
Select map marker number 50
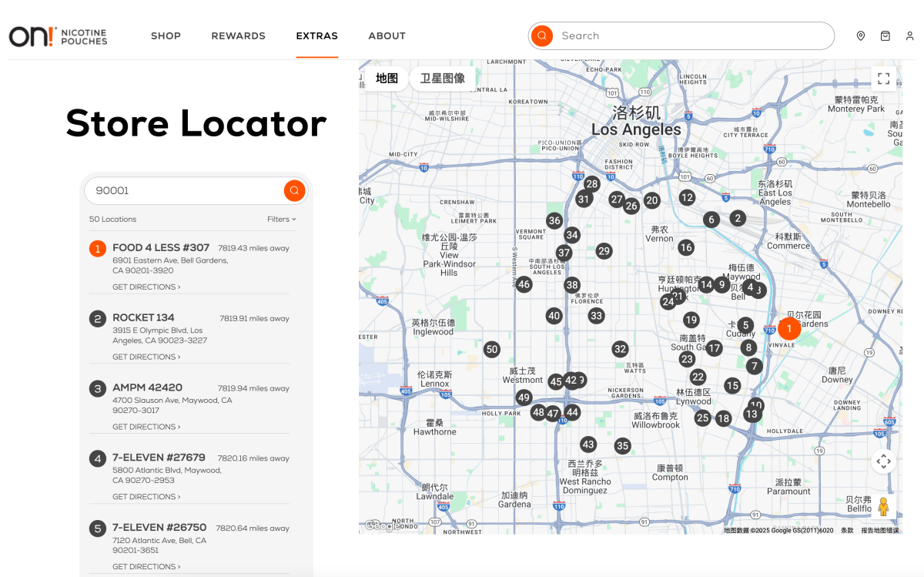[492, 349]
